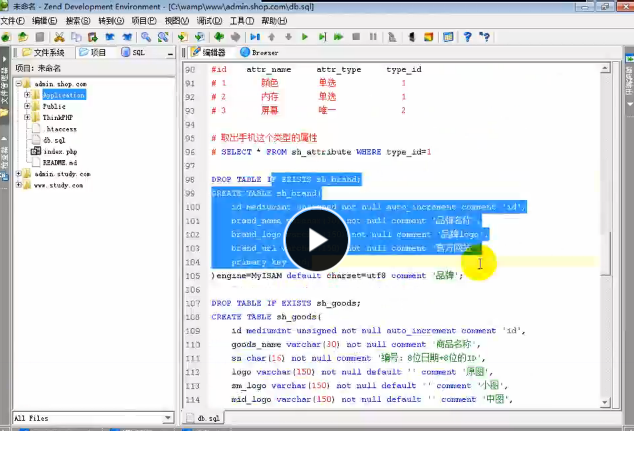Expand the Public folder
This screenshot has width=634, height=454.
coord(27,106)
